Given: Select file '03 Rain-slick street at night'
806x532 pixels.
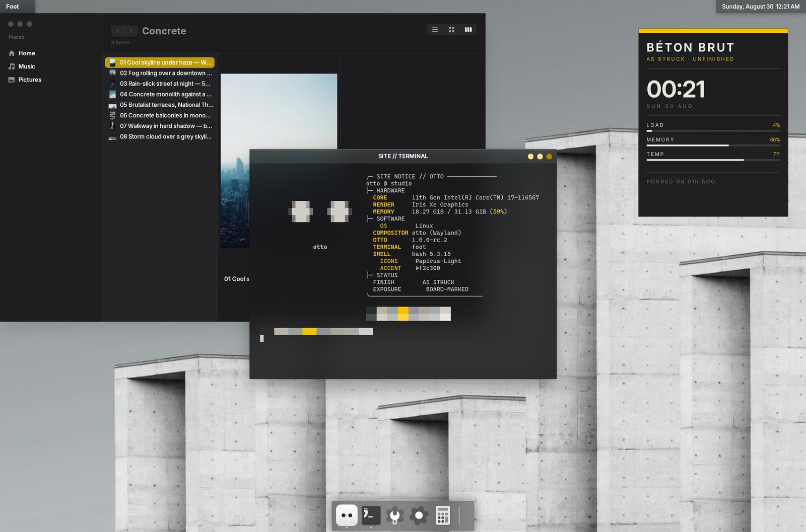Looking at the screenshot, I should 160,84.
